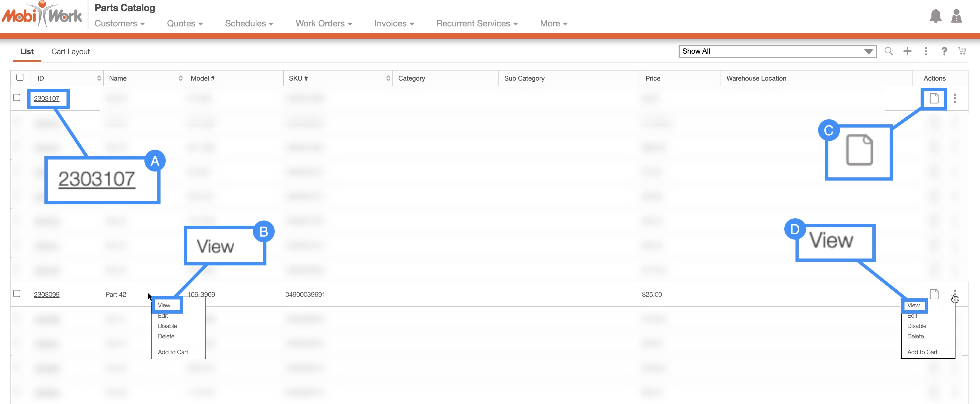Open the three-dot actions menu for part 2303107

954,99
